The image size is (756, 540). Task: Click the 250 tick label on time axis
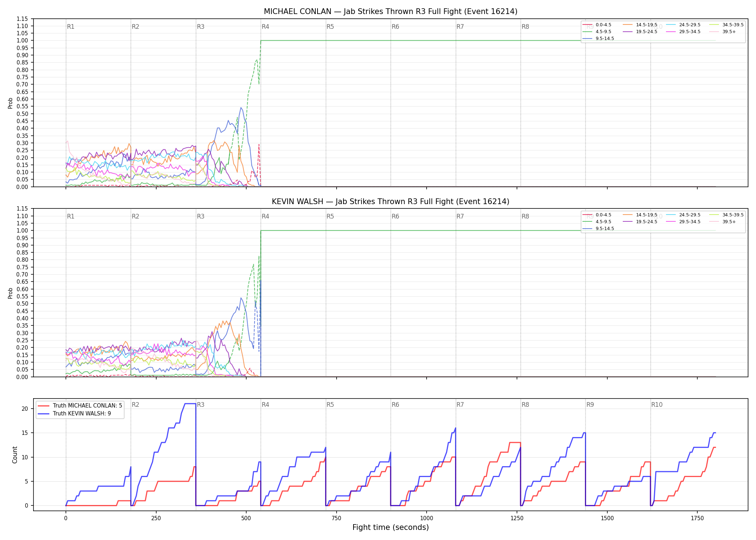(156, 518)
